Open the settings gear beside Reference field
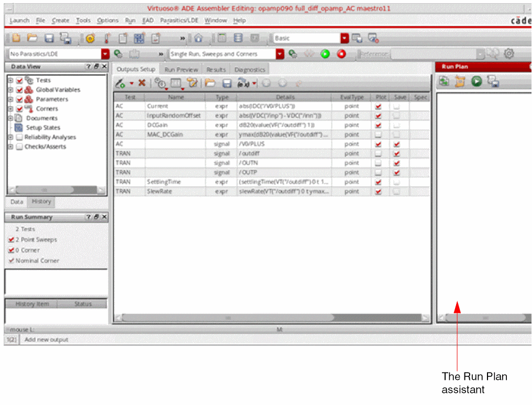This screenshot has height=405, width=532. click(509, 53)
